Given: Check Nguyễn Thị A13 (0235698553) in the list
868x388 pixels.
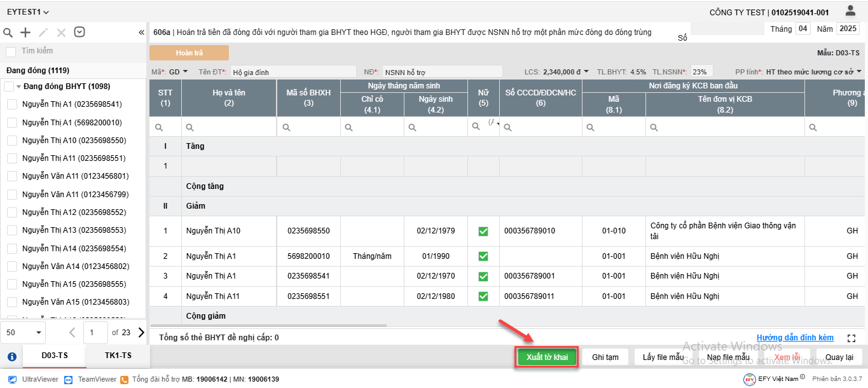Looking at the screenshot, I should point(11,230).
